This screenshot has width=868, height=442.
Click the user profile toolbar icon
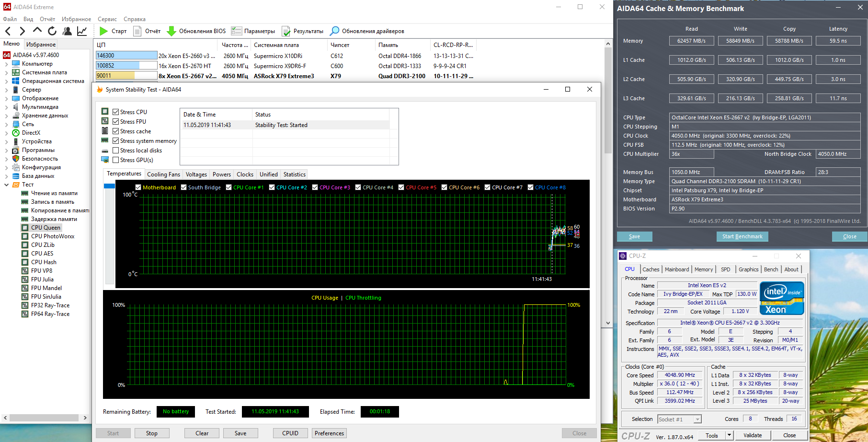point(67,31)
